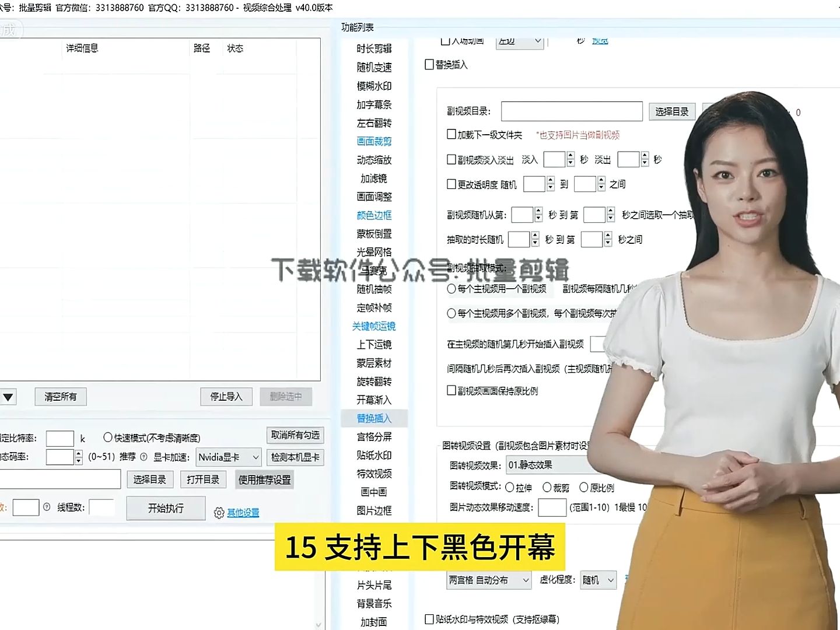840x630 pixels.
Task: Select 宫格分屏 from the sidebar
Action: [x=374, y=436]
